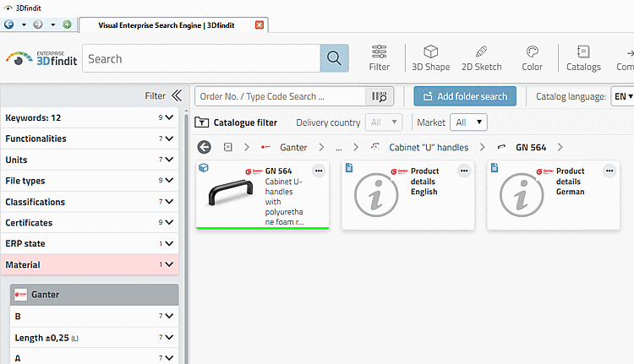
Task: Click the 3Dfindit window title icon
Action: pos(8,8)
